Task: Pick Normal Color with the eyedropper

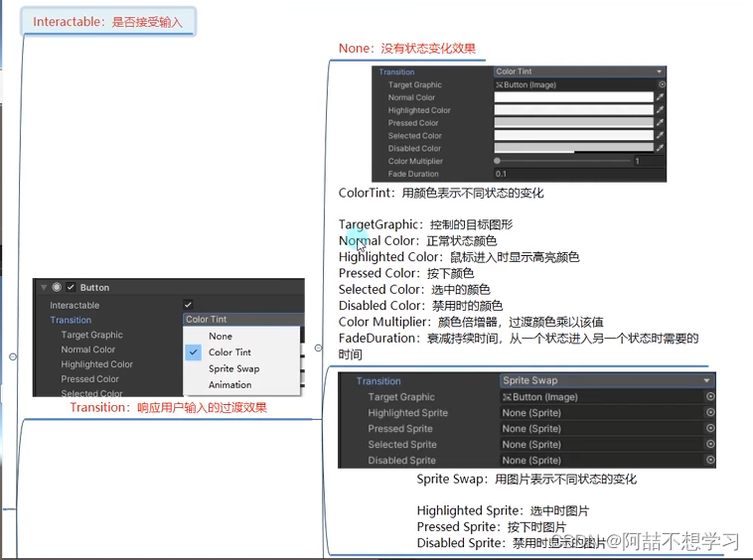Action: tap(661, 97)
